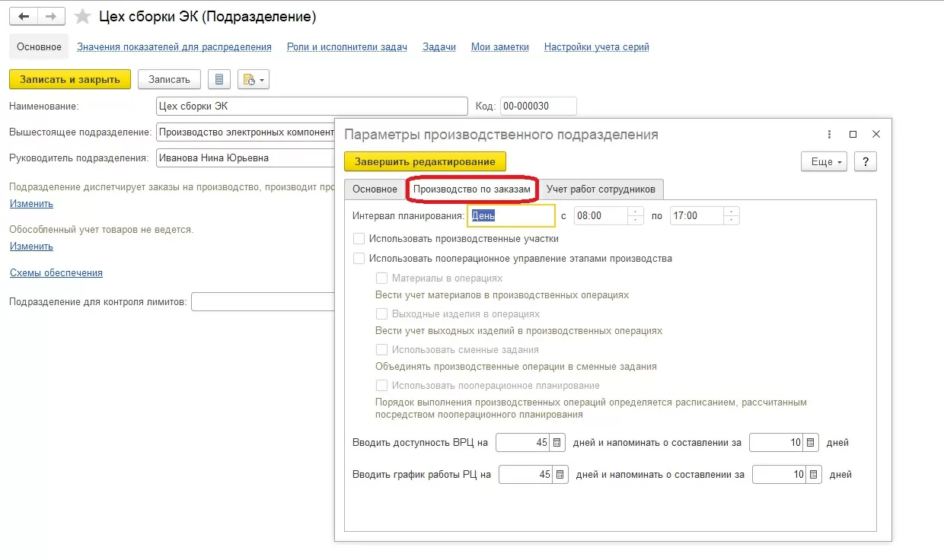Click the ВРЦ reminder days field 10

777,442
